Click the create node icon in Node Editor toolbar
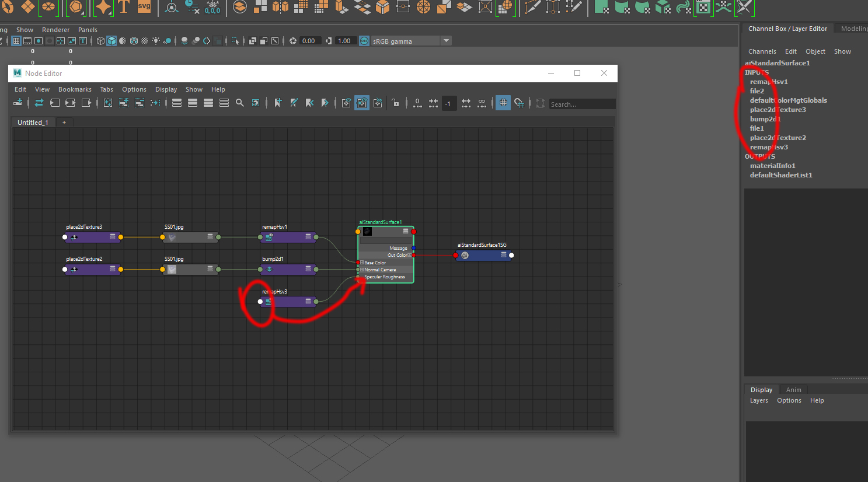The image size is (868, 482). tap(18, 103)
